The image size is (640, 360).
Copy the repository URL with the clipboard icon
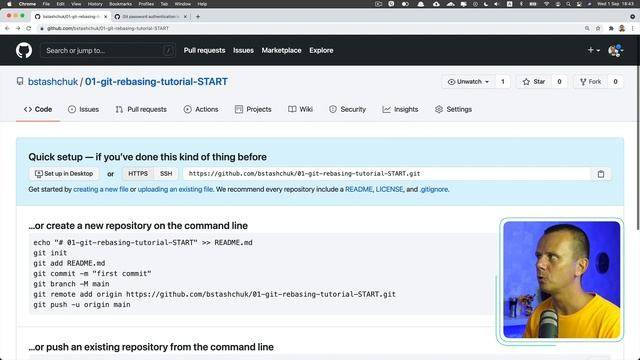point(601,174)
